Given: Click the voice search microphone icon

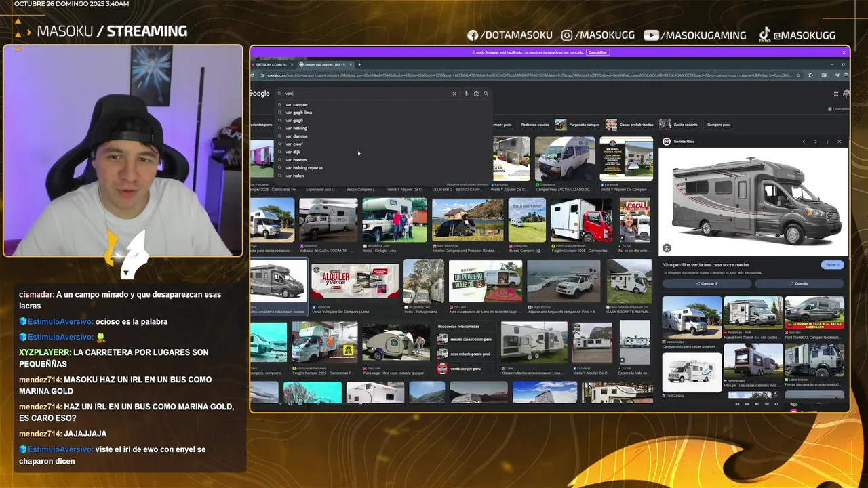Looking at the screenshot, I should [x=467, y=94].
